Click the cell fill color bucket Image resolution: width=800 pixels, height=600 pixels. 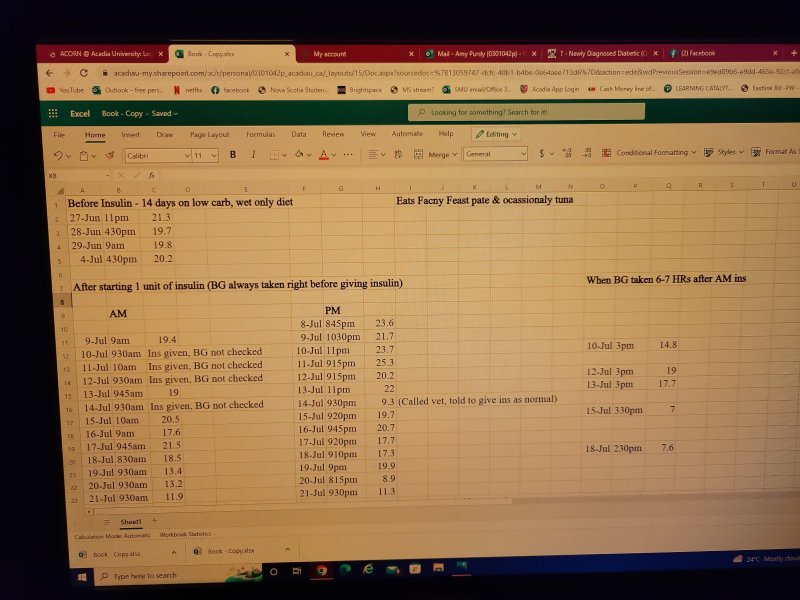[299, 155]
